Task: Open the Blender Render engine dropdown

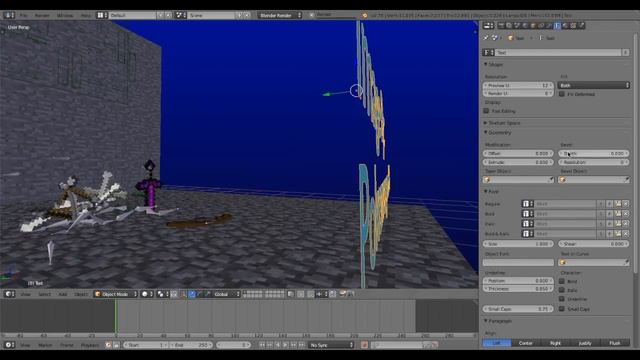Action: tap(280, 15)
